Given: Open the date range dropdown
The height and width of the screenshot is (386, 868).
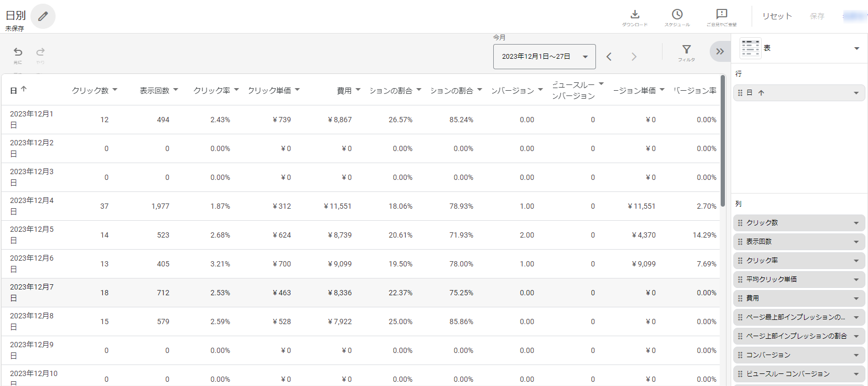Looking at the screenshot, I should (544, 57).
